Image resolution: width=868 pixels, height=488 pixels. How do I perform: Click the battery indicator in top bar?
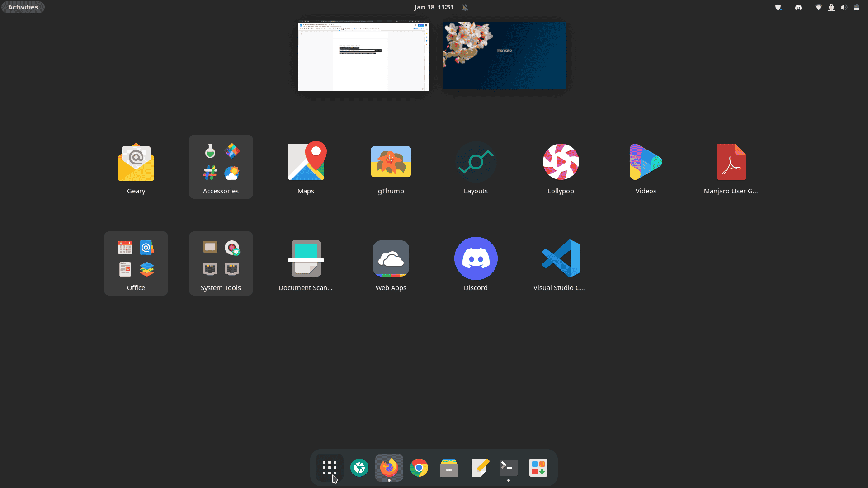coord(856,7)
